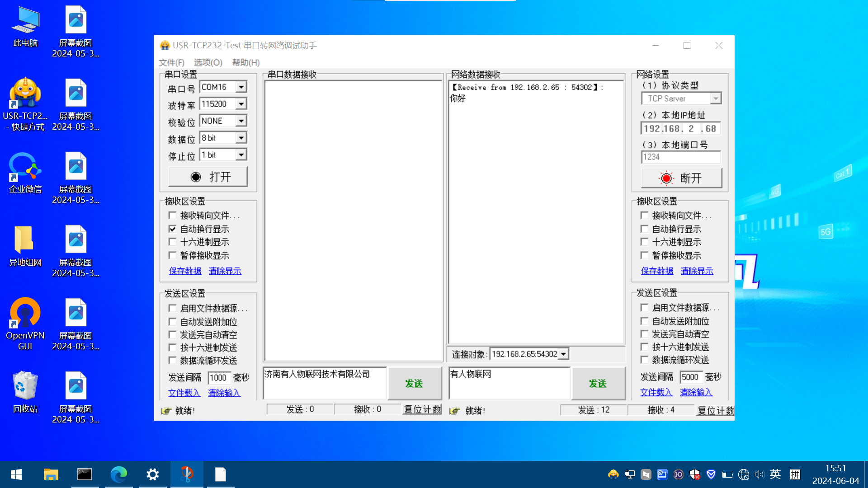
Task: Expand the 波特率 115200 dropdown
Action: 241,104
